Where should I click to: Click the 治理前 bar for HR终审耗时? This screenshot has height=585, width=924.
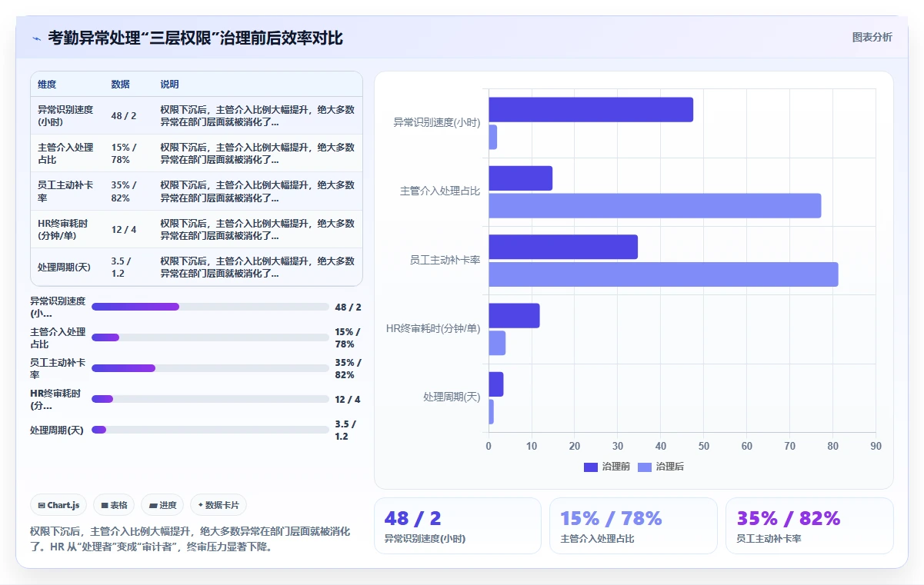pyautogui.click(x=514, y=316)
